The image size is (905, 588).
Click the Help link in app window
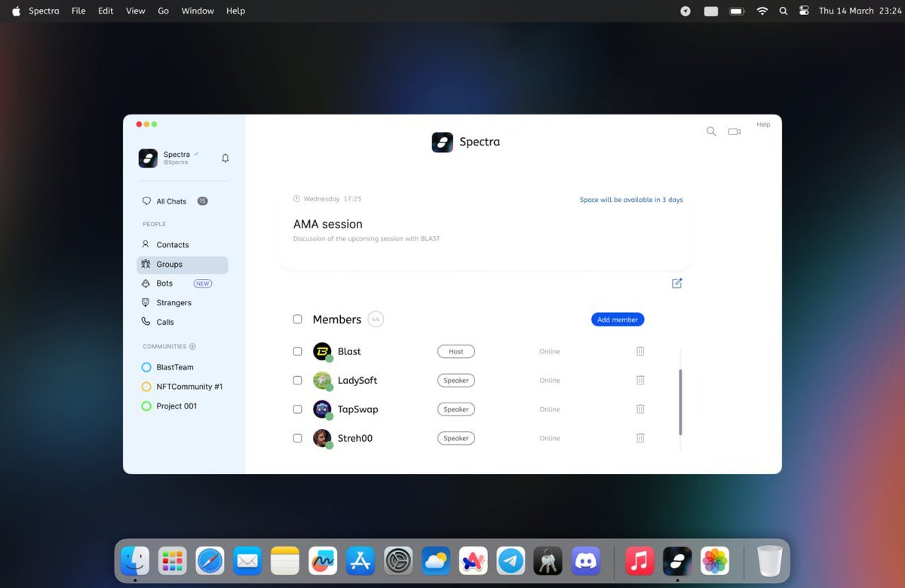[x=763, y=124]
